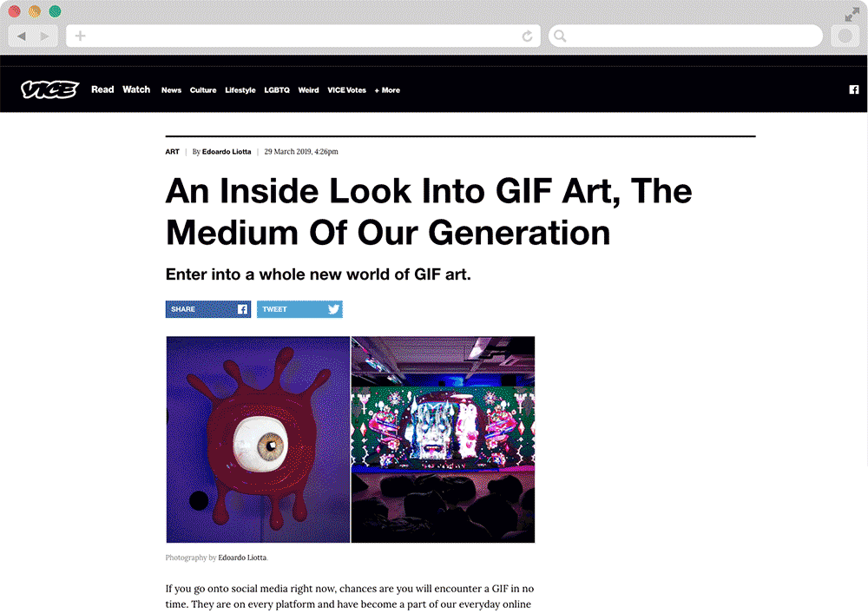Tweet the article
Viewport: 868px width, 614px height.
click(x=299, y=309)
